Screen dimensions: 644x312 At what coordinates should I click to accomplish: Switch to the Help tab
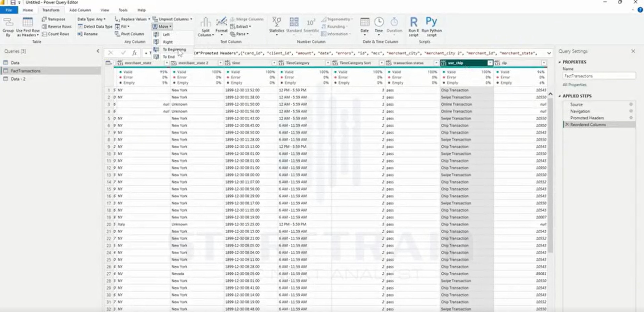click(x=141, y=10)
